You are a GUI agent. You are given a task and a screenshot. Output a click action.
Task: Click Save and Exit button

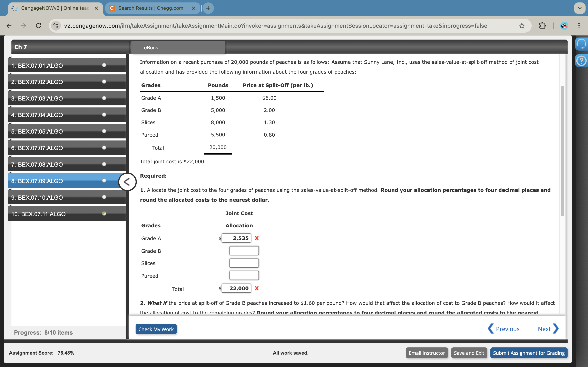coord(469,353)
